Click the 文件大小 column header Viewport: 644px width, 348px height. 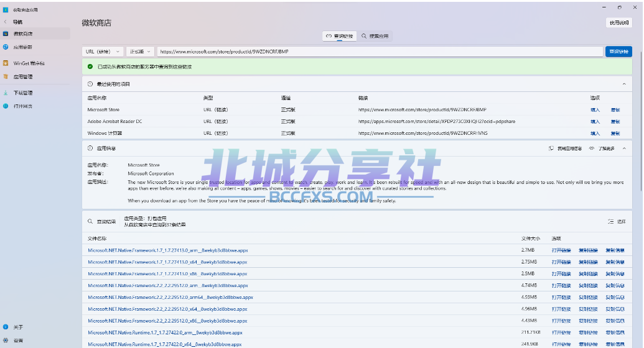click(531, 239)
